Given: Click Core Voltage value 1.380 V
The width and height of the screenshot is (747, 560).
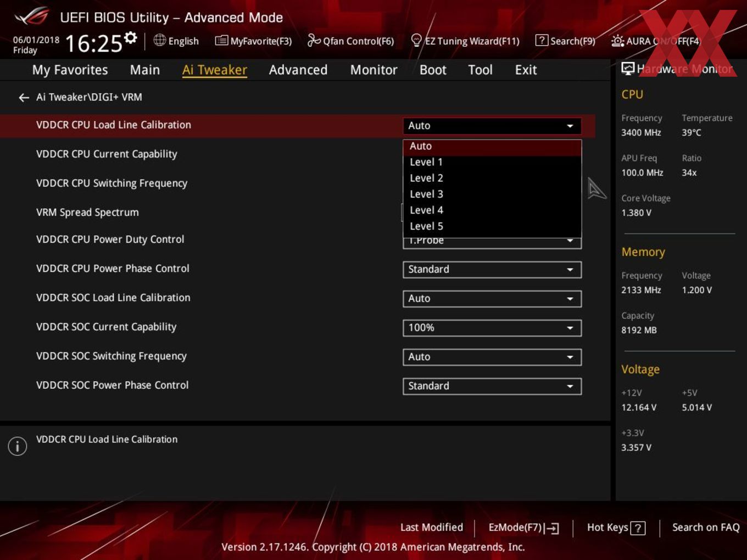Looking at the screenshot, I should click(636, 213).
